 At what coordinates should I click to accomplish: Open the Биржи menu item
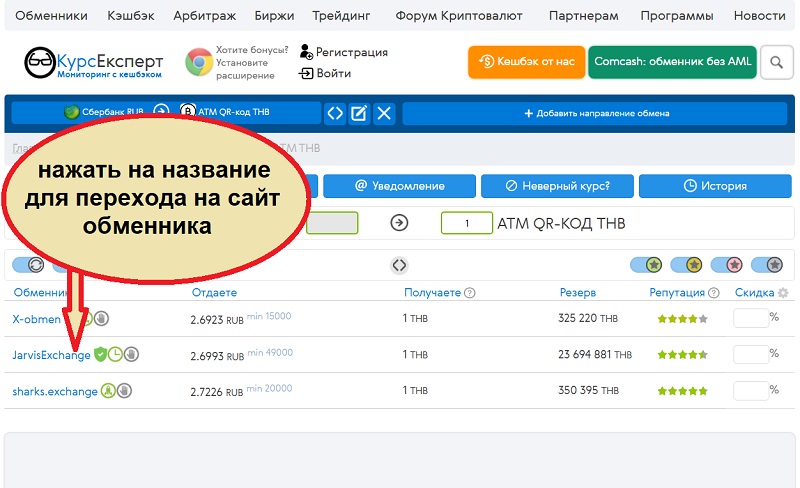pos(274,16)
